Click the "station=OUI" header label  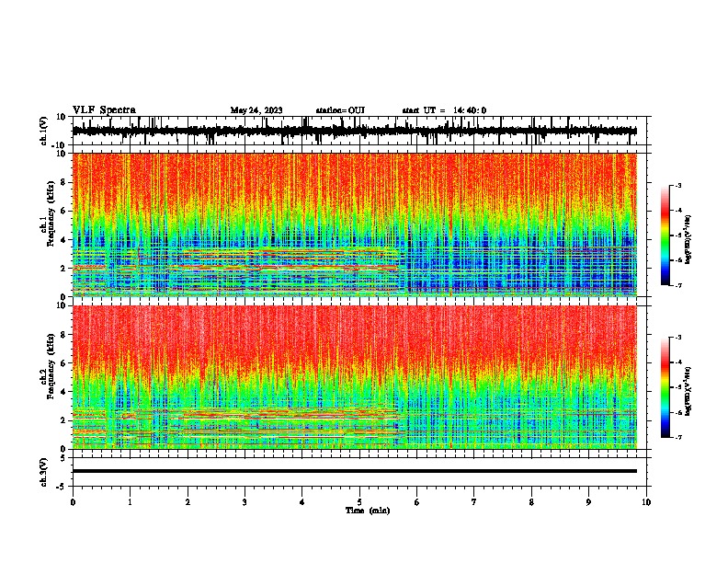tap(340, 110)
